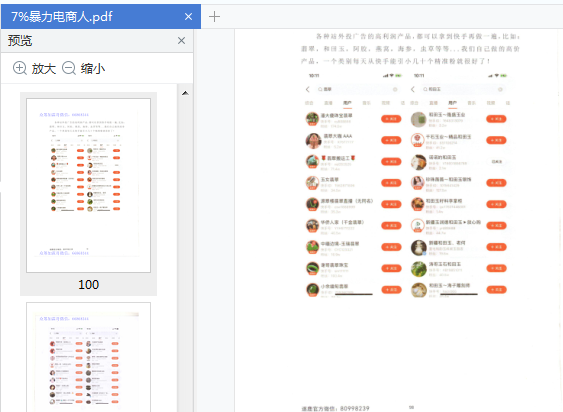This screenshot has height=412, width=563.
Task: Click the first user avatar in left list
Action: [x=312, y=119]
